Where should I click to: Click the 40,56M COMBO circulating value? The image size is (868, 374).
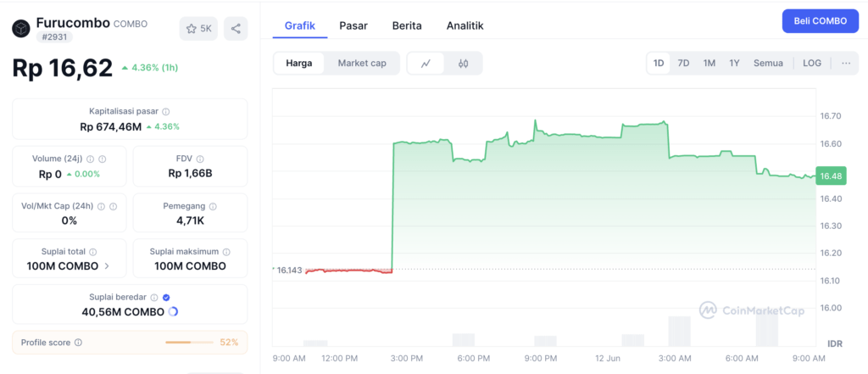point(123,312)
